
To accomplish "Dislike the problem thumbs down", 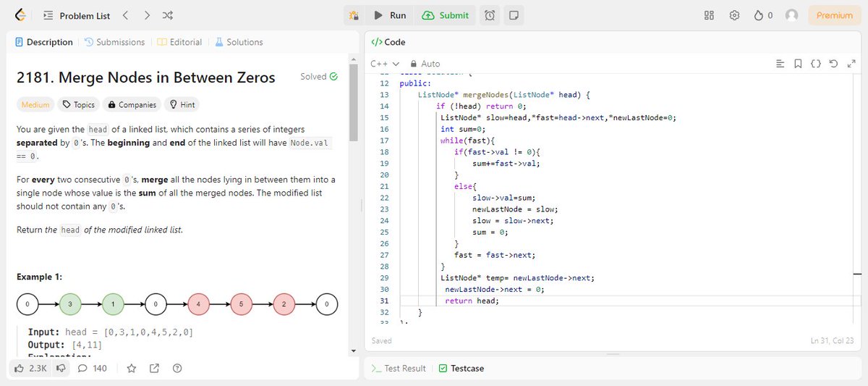I will [61, 369].
